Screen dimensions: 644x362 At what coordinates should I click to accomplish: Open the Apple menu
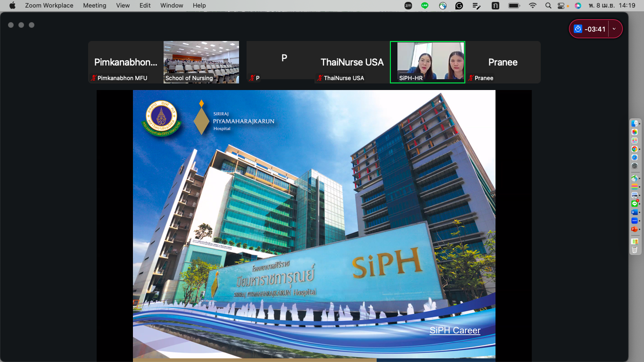tap(12, 6)
